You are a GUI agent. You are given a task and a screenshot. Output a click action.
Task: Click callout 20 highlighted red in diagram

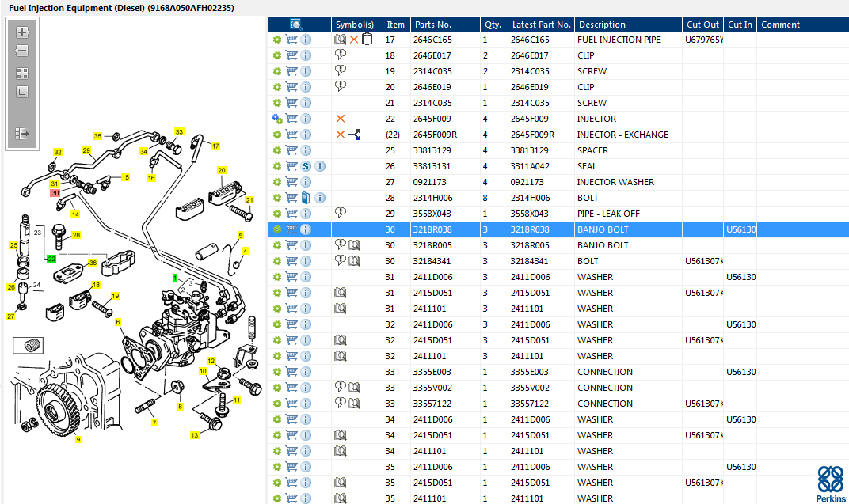[x=55, y=193]
